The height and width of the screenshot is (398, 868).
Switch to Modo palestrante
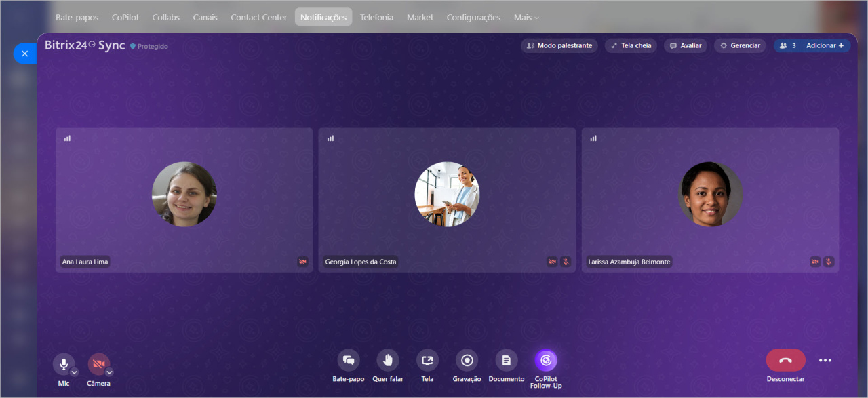pos(559,45)
